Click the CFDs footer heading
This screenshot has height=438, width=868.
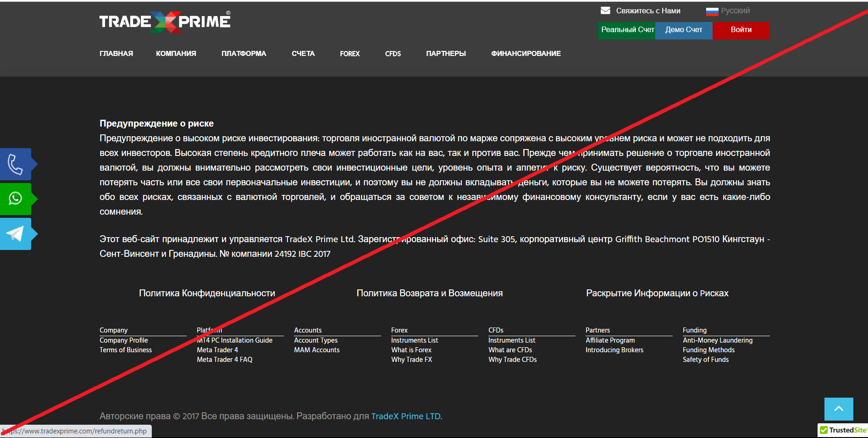tap(496, 330)
